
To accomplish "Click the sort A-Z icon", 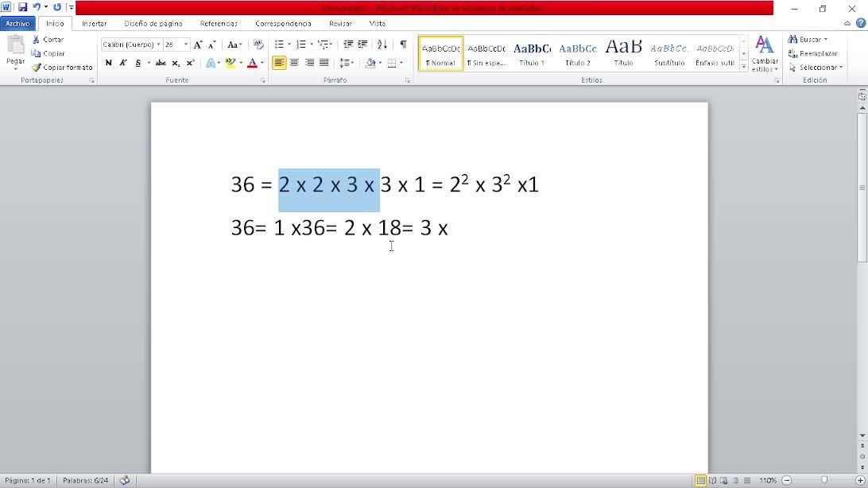I will point(382,45).
